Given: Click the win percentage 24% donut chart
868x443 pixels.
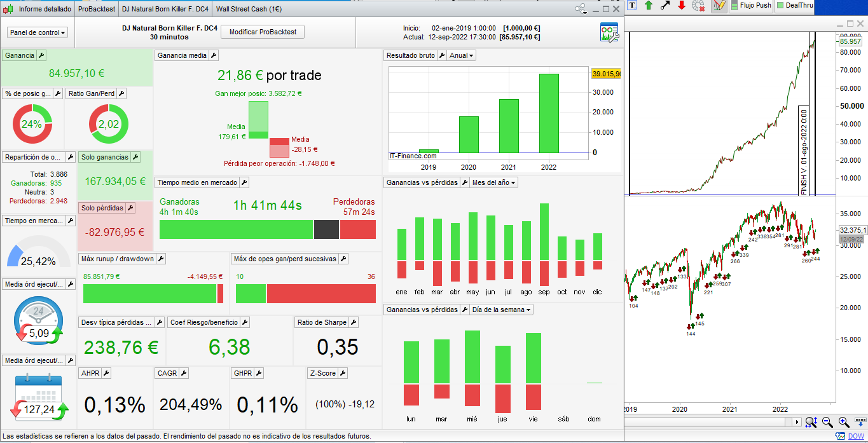Looking at the screenshot, I should tap(32, 125).
